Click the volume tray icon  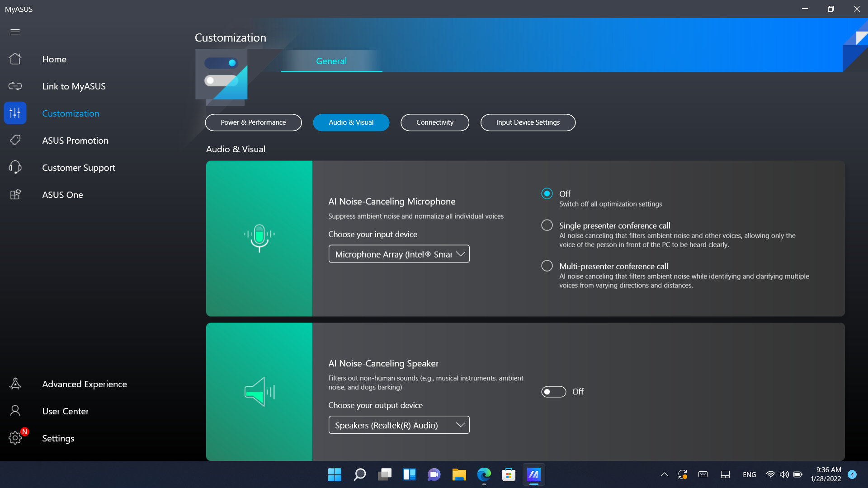[784, 474]
